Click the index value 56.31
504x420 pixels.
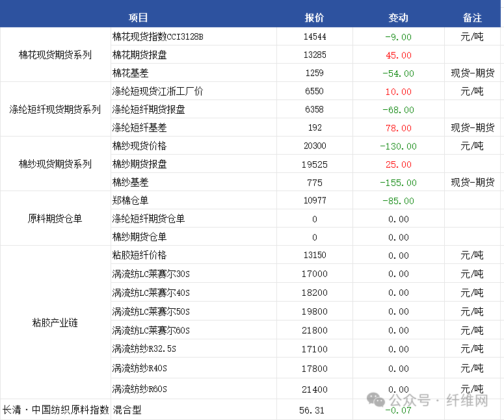click(x=312, y=410)
